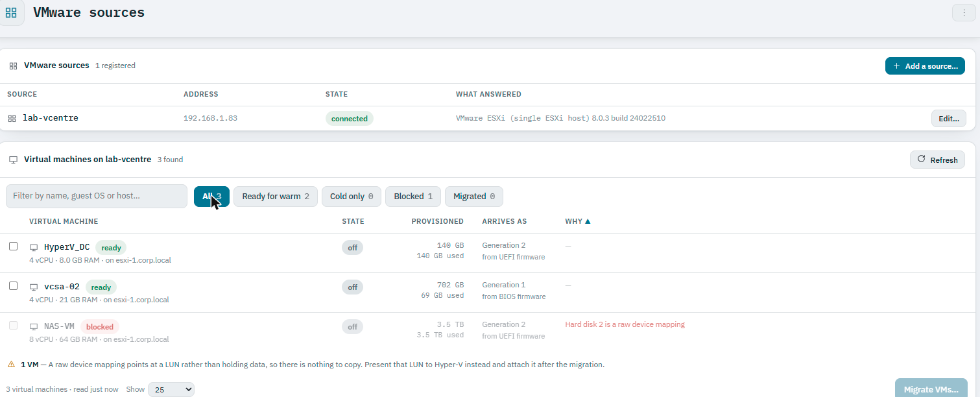The height and width of the screenshot is (397, 980).
Task: Refresh the virtual machines list
Action: coord(937,160)
